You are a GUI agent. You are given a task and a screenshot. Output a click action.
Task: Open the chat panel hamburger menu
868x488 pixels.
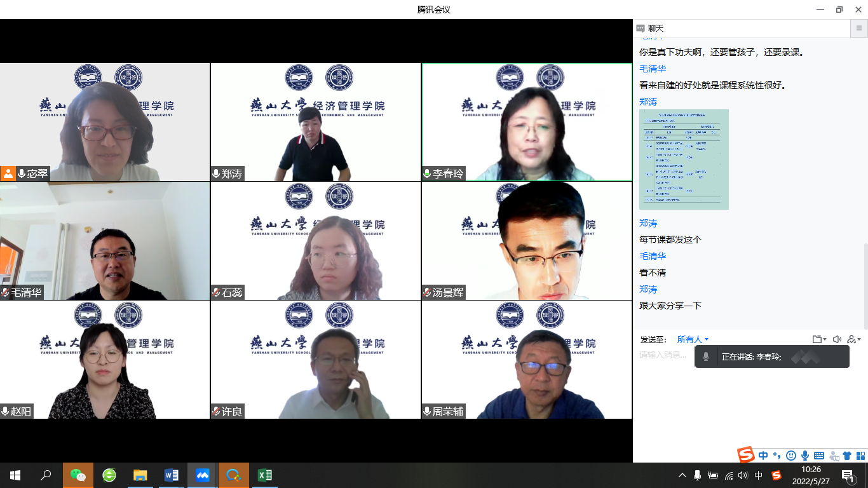[858, 29]
